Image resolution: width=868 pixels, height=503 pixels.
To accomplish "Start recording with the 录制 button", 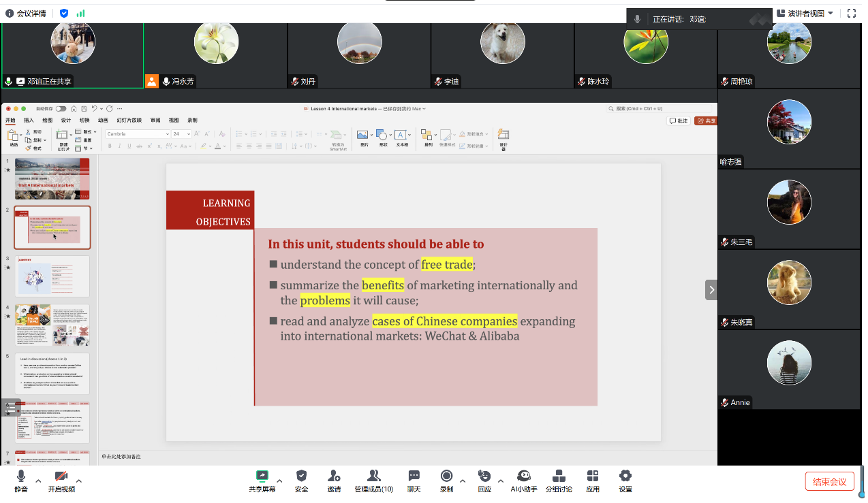I will point(446,481).
